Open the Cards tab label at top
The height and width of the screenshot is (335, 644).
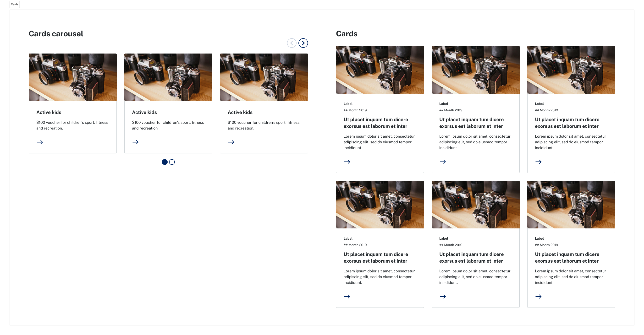point(15,4)
